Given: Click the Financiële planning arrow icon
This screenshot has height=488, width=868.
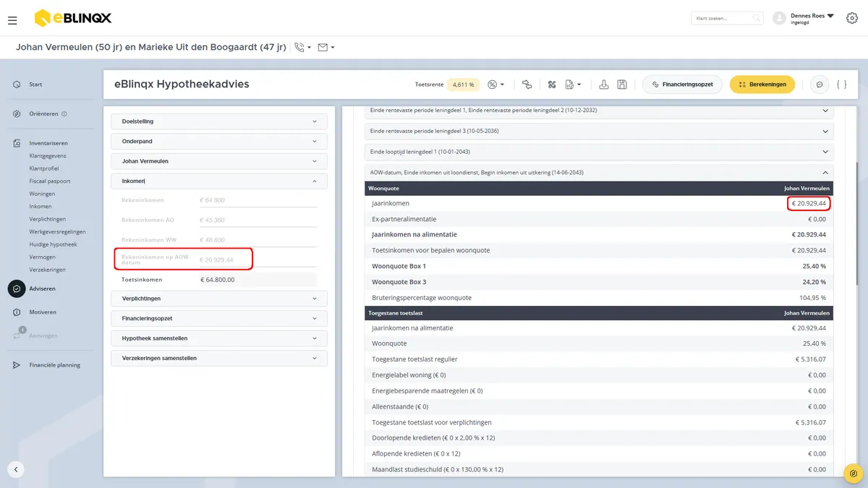Looking at the screenshot, I should coord(17,365).
